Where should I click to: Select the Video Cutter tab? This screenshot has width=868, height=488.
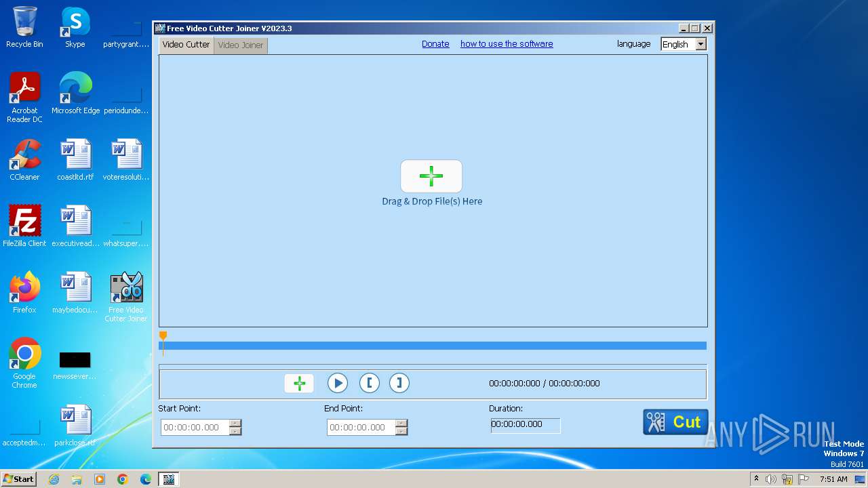click(x=186, y=45)
